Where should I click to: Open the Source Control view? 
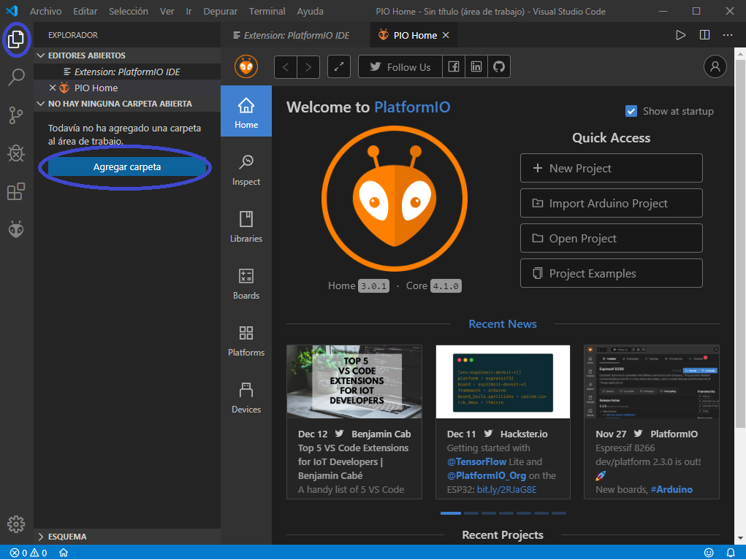pos(16,115)
